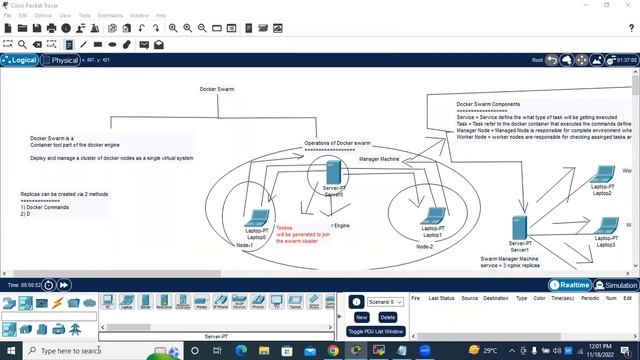Open File Explorer from taskbar

264,351
